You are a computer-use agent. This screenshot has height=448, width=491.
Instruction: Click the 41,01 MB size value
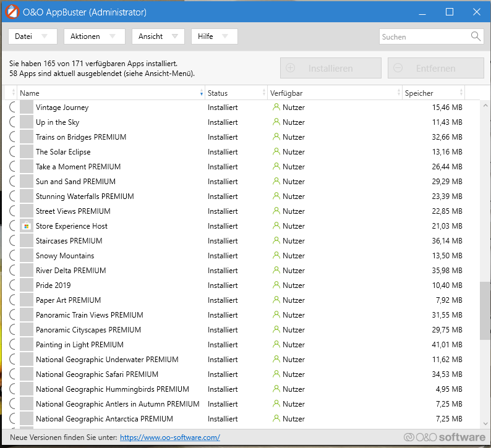click(447, 344)
